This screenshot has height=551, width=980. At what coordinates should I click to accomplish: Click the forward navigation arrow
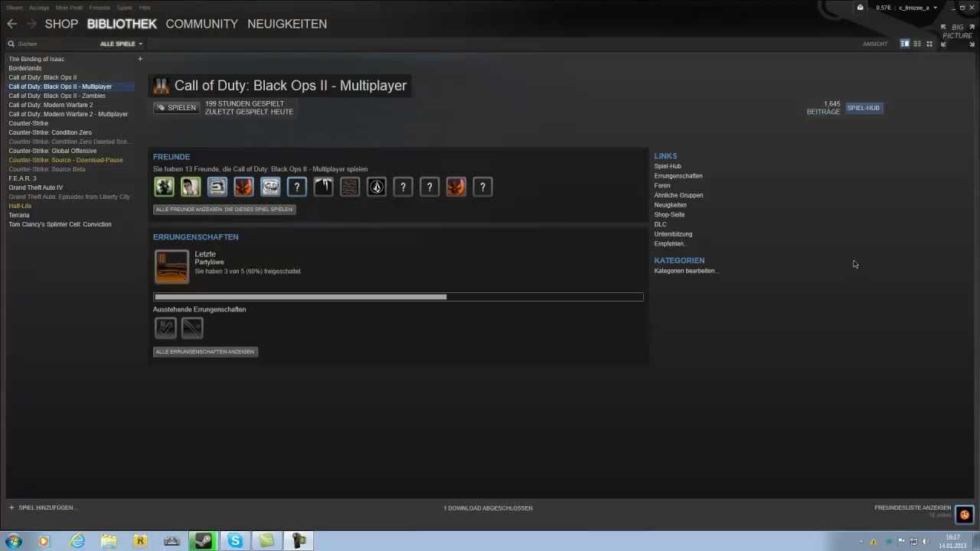click(x=31, y=24)
